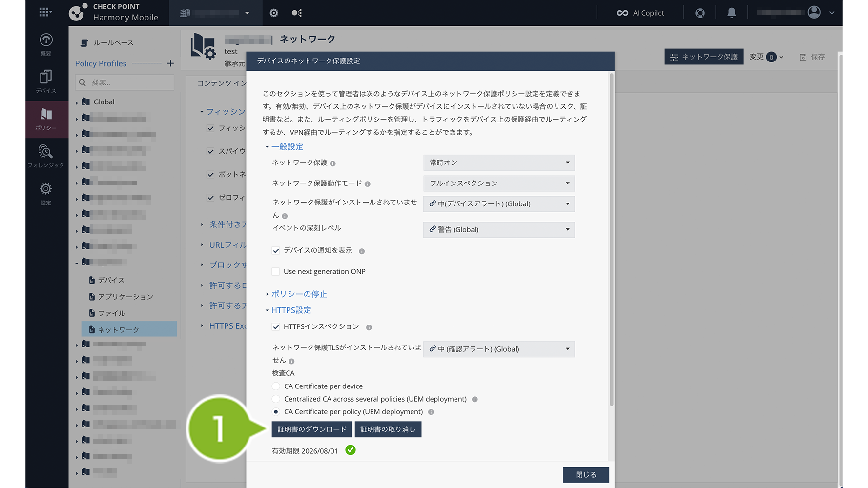
Task: Open the アプリケーション policy tree item
Action: coord(125,297)
